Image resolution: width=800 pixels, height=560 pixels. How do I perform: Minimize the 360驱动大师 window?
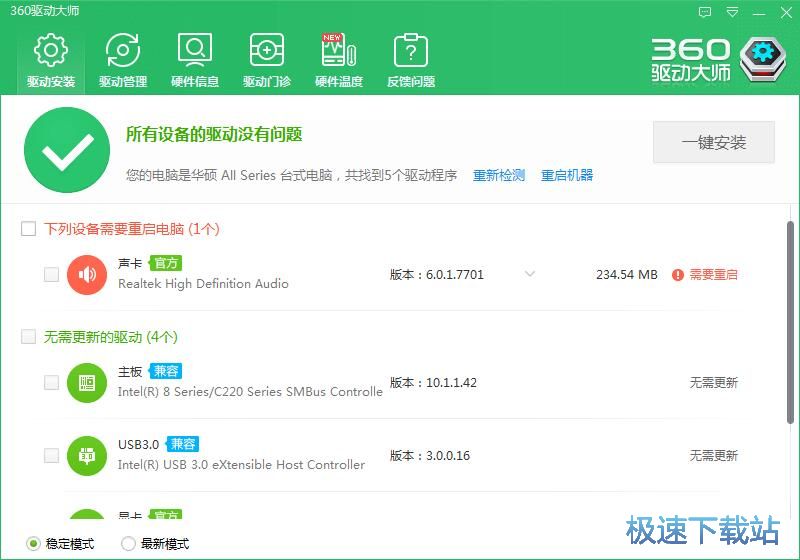(x=759, y=13)
